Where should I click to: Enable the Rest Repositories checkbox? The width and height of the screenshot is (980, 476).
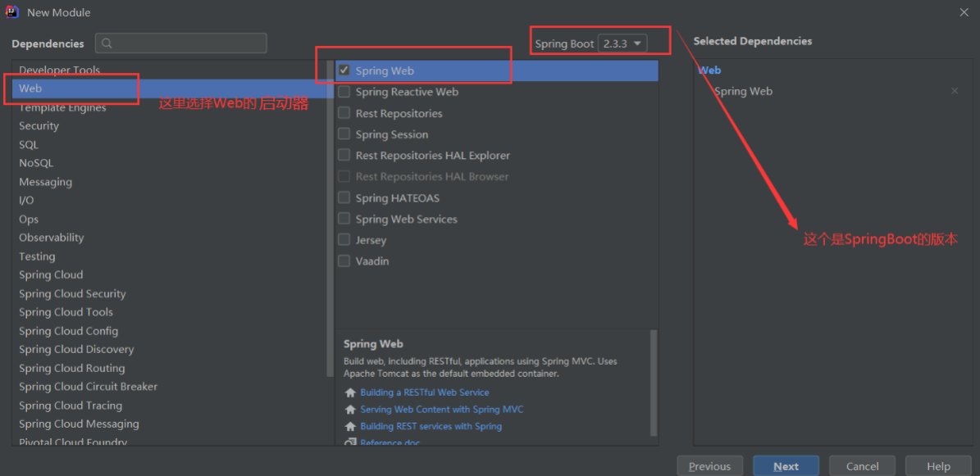click(344, 114)
